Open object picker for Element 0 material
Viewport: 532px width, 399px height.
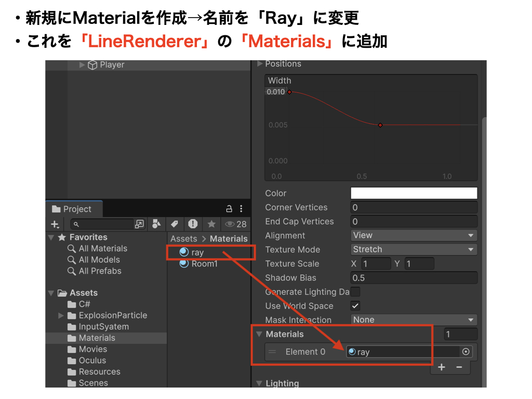(x=465, y=352)
